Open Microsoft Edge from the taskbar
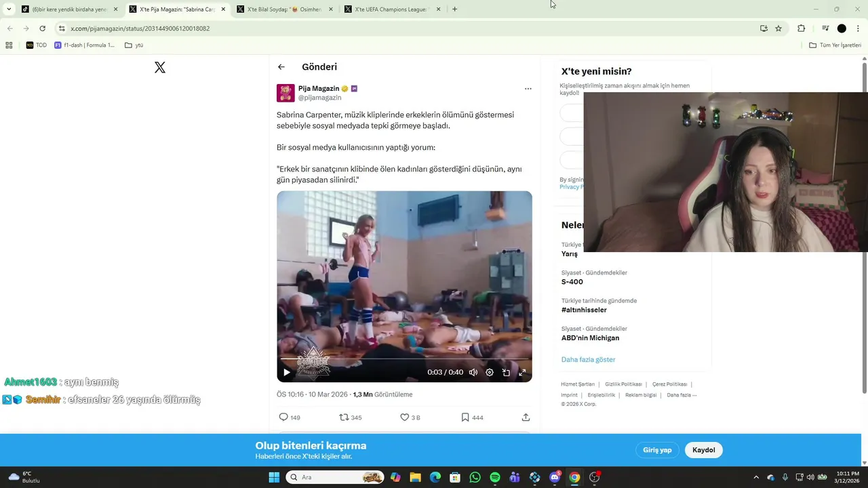Image resolution: width=868 pixels, height=488 pixels. coord(435,477)
